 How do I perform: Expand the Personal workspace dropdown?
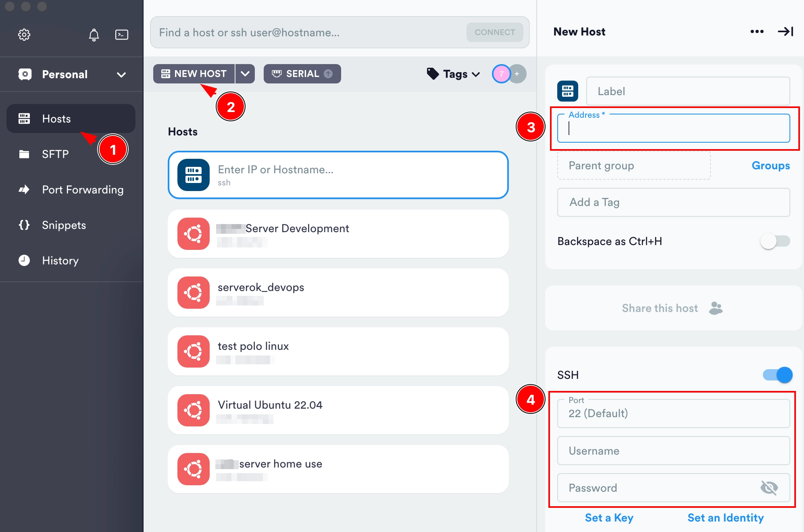tap(121, 74)
